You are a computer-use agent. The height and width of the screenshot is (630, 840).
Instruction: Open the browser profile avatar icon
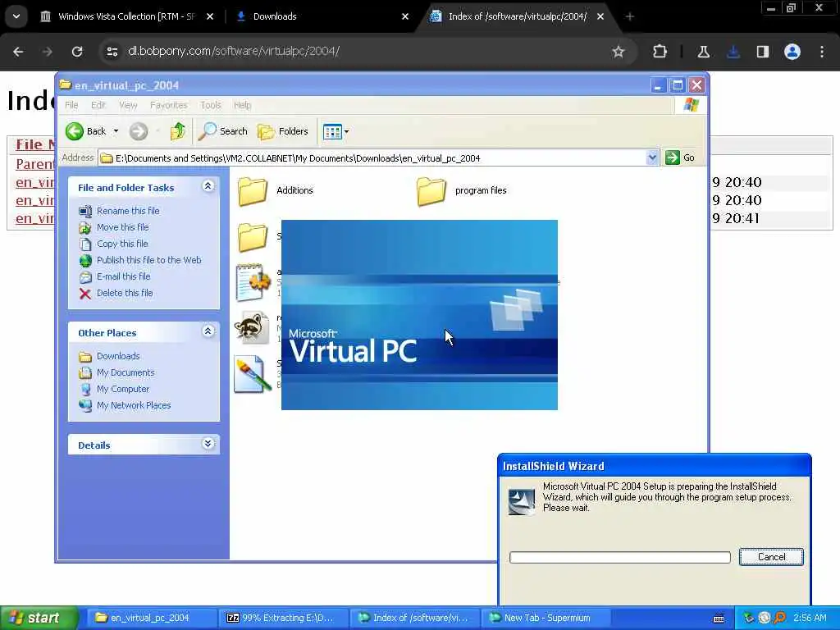pyautogui.click(x=792, y=52)
